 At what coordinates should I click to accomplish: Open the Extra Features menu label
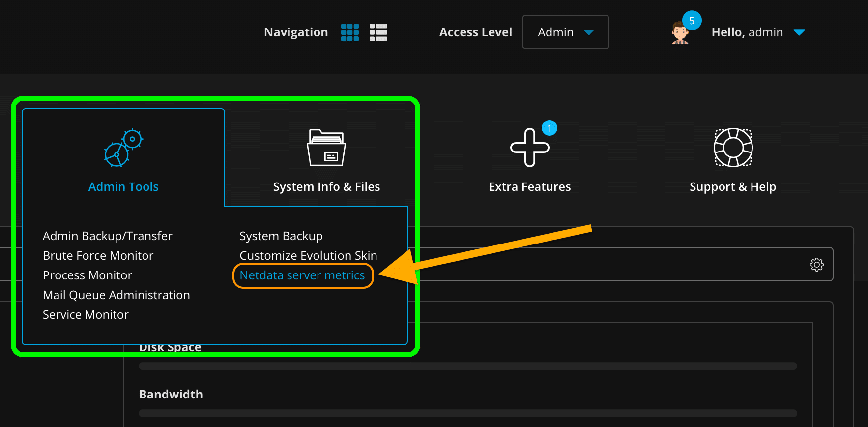click(x=530, y=187)
